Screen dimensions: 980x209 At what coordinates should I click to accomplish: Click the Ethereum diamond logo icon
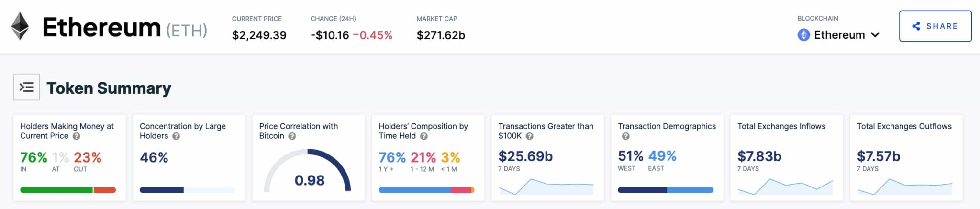[x=20, y=26]
